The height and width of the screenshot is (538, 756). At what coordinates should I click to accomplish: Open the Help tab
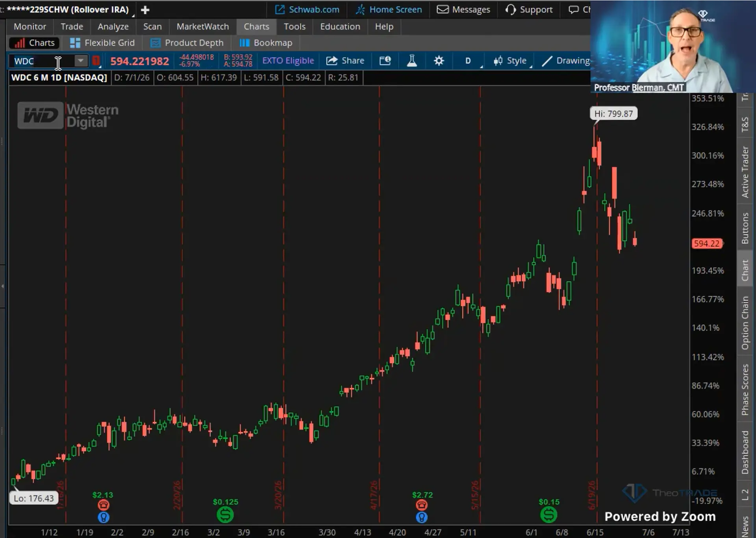(384, 26)
